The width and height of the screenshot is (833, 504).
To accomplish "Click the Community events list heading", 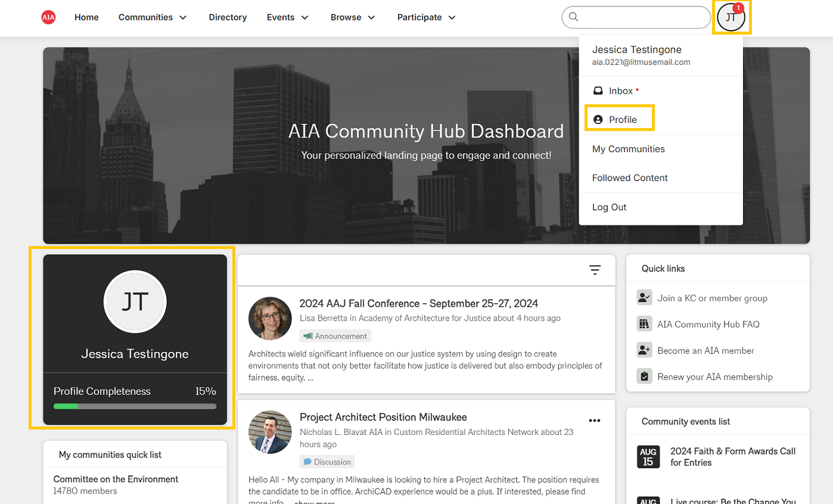I will pyautogui.click(x=686, y=421).
